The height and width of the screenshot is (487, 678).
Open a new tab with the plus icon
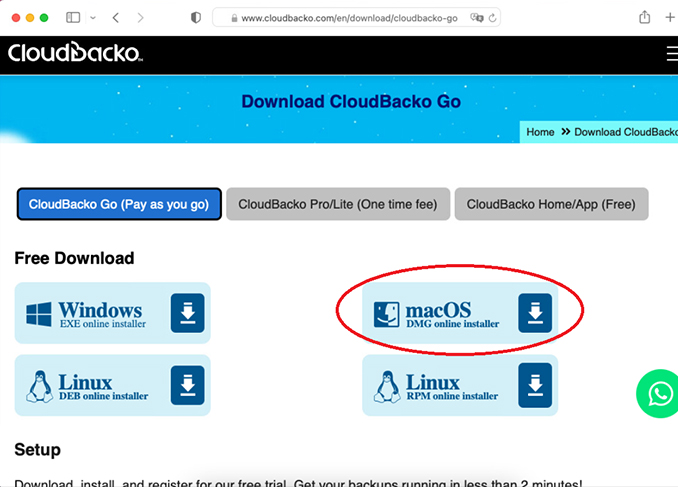click(670, 17)
